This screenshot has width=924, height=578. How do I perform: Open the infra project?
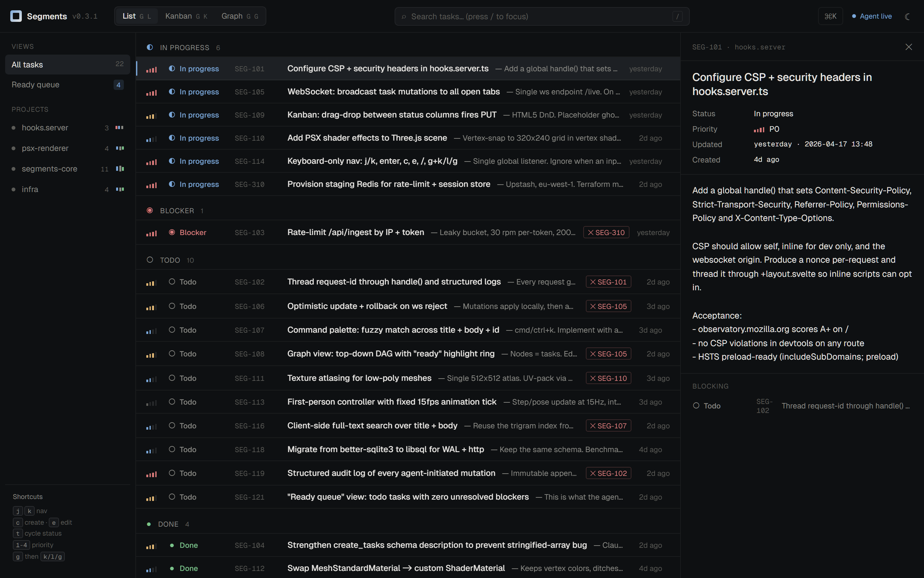click(x=68, y=189)
